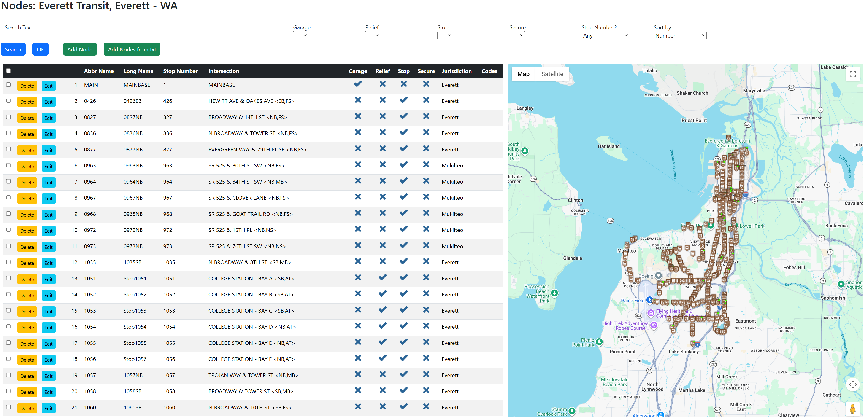
Task: Toggle the select-all checkbox in table header
Action: (x=8, y=70)
